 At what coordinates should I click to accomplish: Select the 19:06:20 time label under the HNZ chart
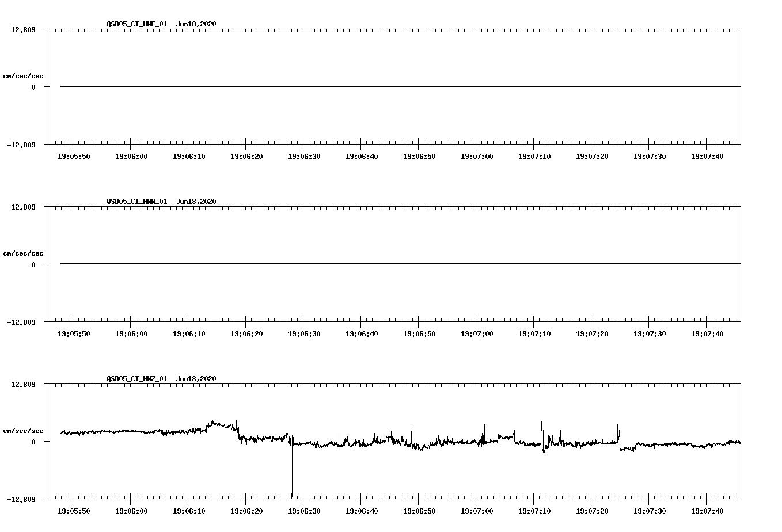click(246, 511)
